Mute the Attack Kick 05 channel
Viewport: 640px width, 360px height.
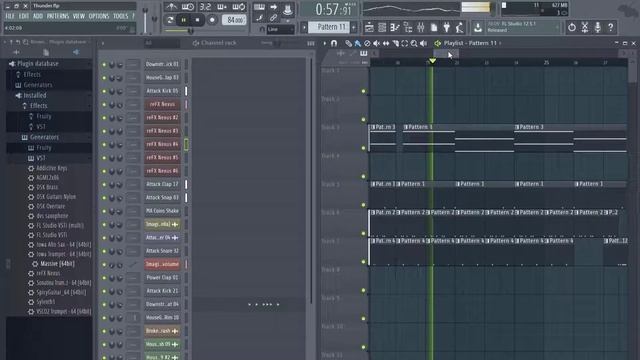104,91
